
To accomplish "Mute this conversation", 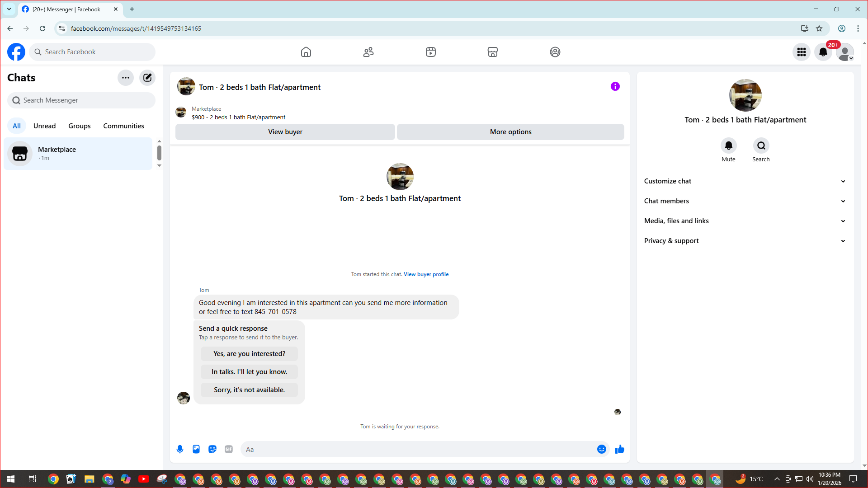I will click(x=728, y=145).
